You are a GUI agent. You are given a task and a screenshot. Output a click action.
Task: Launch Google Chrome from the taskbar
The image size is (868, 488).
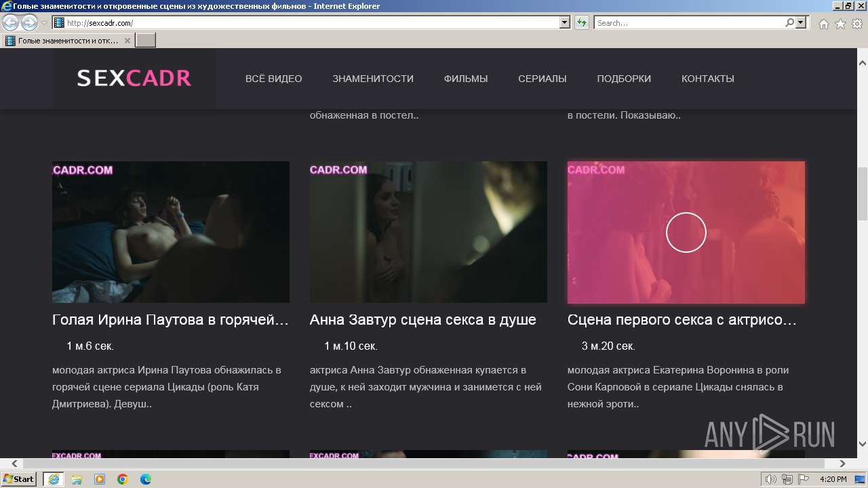coord(123,479)
